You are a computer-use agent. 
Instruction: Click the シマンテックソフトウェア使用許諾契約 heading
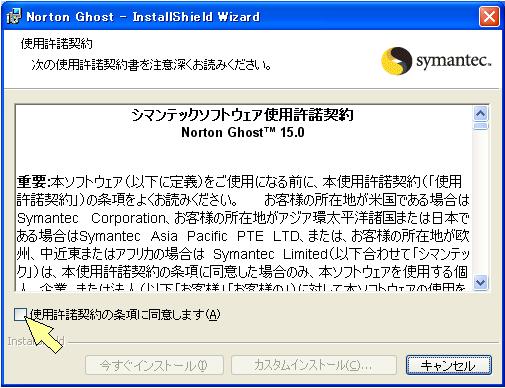pyautogui.click(x=242, y=115)
